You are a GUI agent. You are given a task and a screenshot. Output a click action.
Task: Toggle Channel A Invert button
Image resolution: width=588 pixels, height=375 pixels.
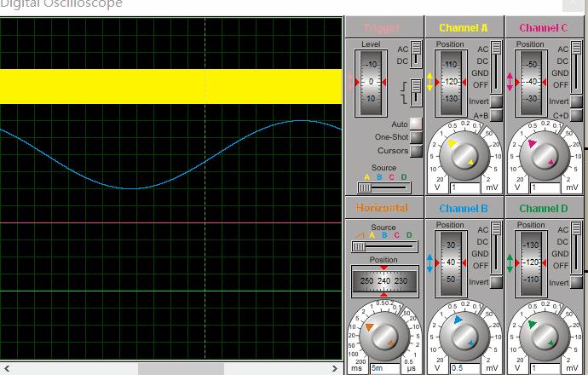pyautogui.click(x=496, y=101)
